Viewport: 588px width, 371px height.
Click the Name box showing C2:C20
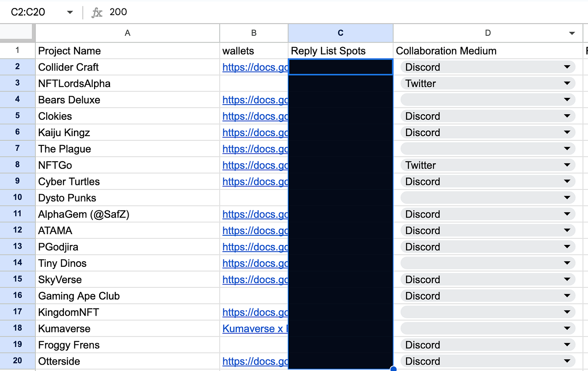click(28, 12)
